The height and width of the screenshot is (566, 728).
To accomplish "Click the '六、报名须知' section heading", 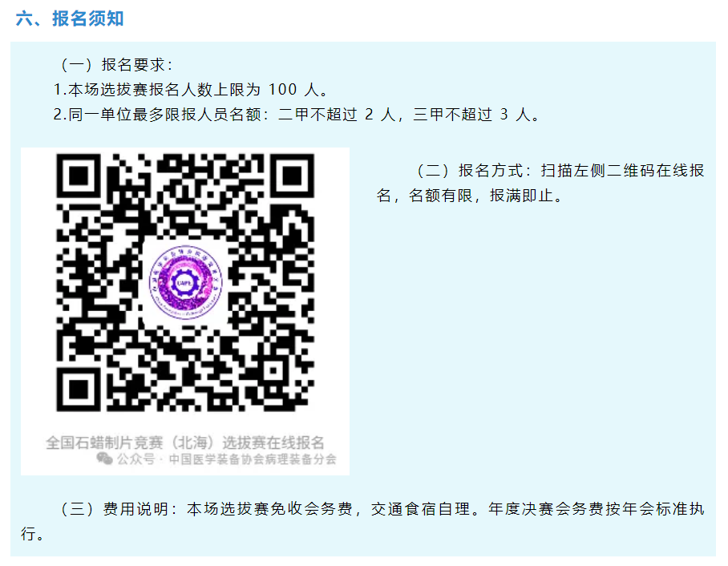I will click(70, 18).
